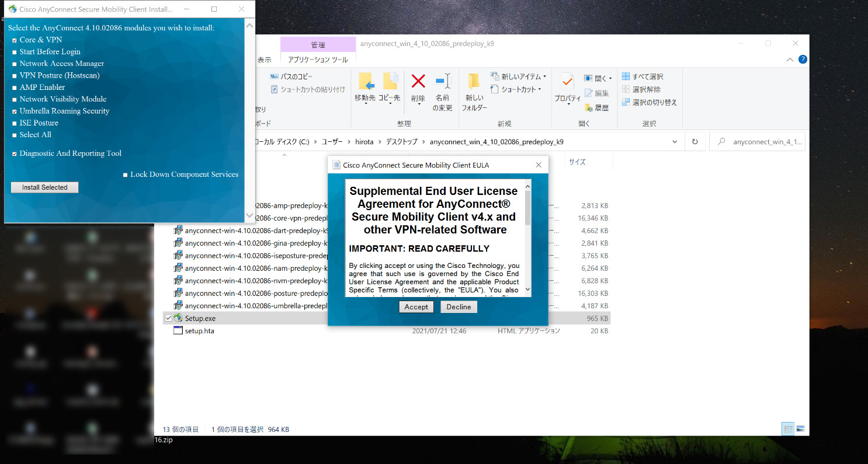Tick the Select All checkbox
868x464 pixels.
15,135
